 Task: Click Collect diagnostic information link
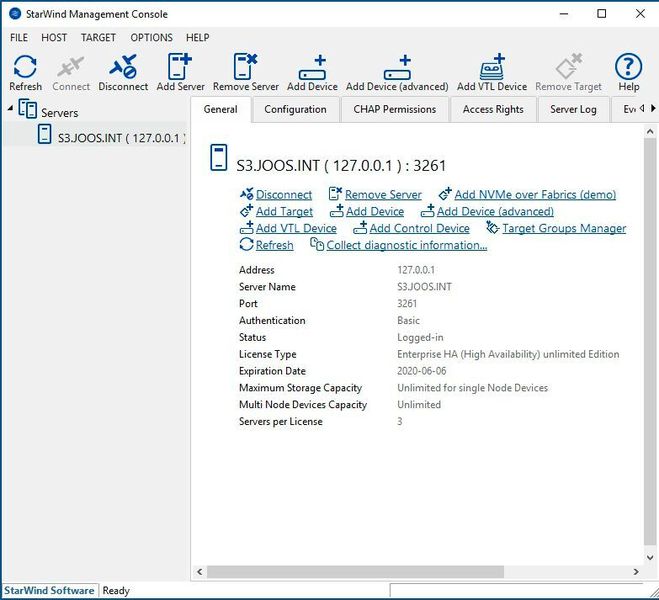[406, 245]
